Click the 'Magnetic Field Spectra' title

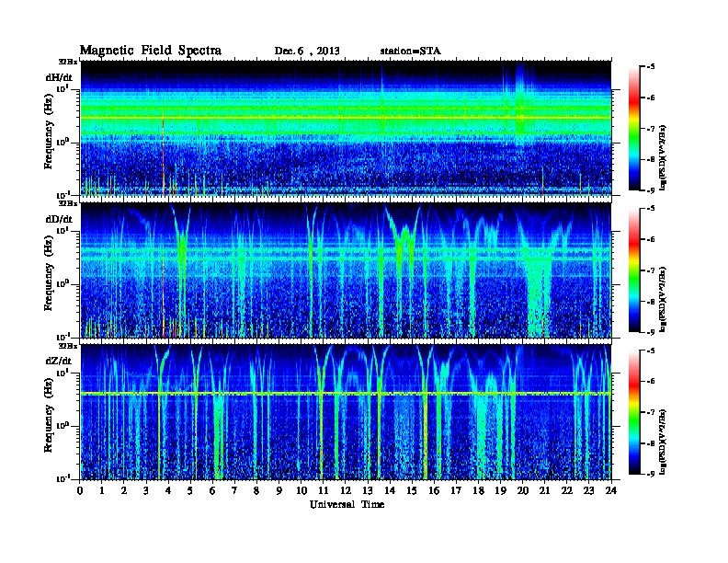151,51
